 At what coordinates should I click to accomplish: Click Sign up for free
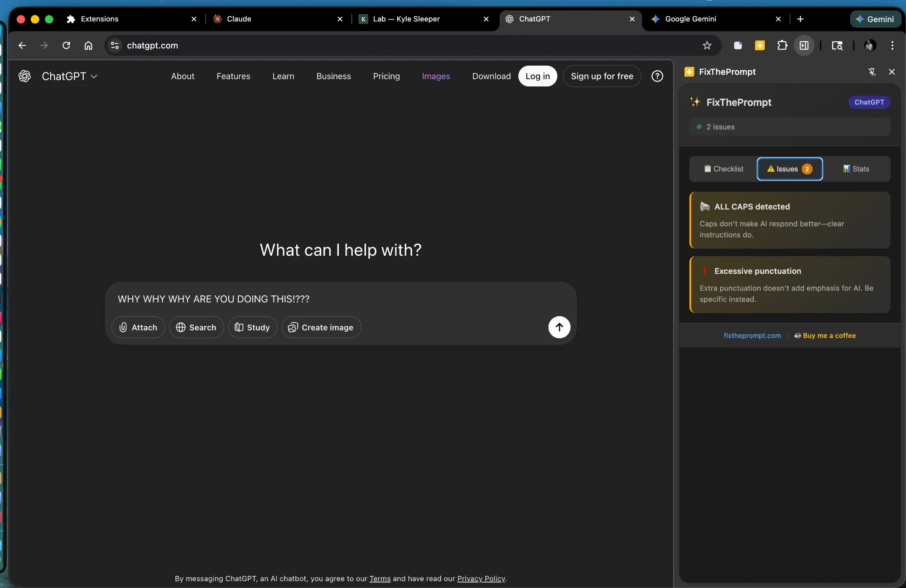[602, 76]
